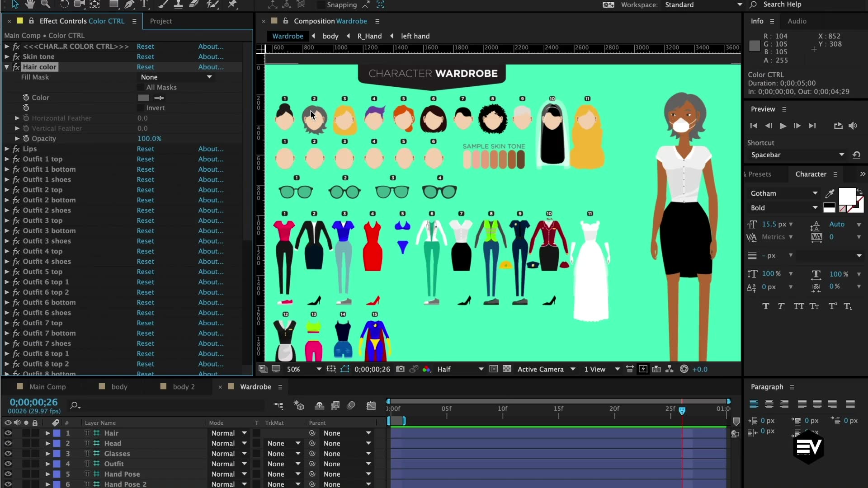868x488 pixels.
Task: Jump to first frame in Preview
Action: tap(753, 126)
